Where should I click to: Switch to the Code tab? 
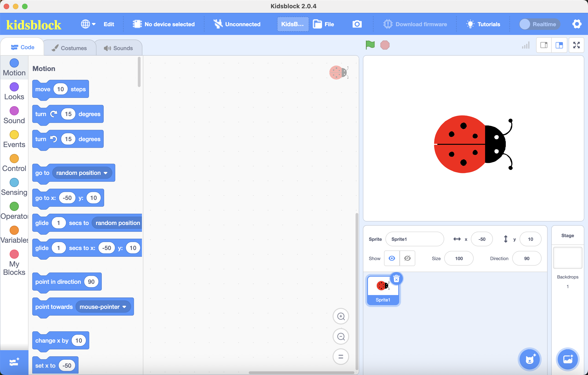pos(23,47)
